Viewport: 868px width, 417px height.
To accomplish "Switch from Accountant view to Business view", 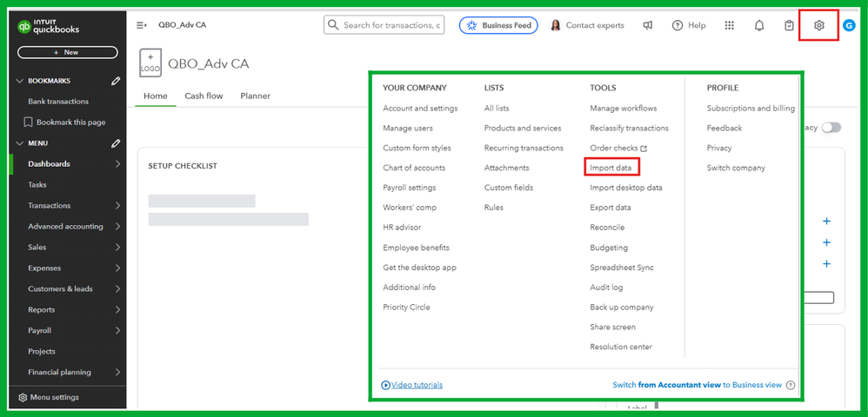I will coord(697,385).
